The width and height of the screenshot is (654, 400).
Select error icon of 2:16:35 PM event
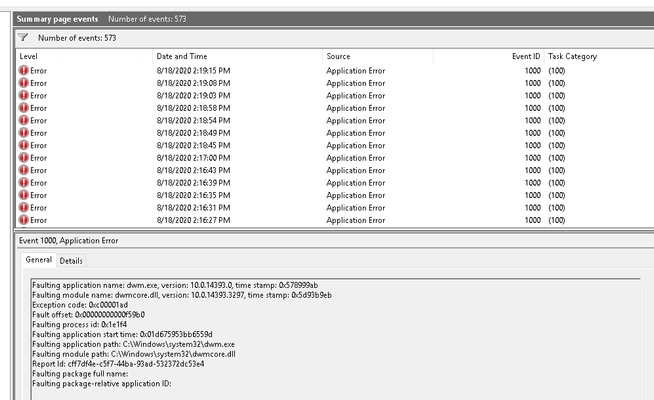[x=23, y=195]
